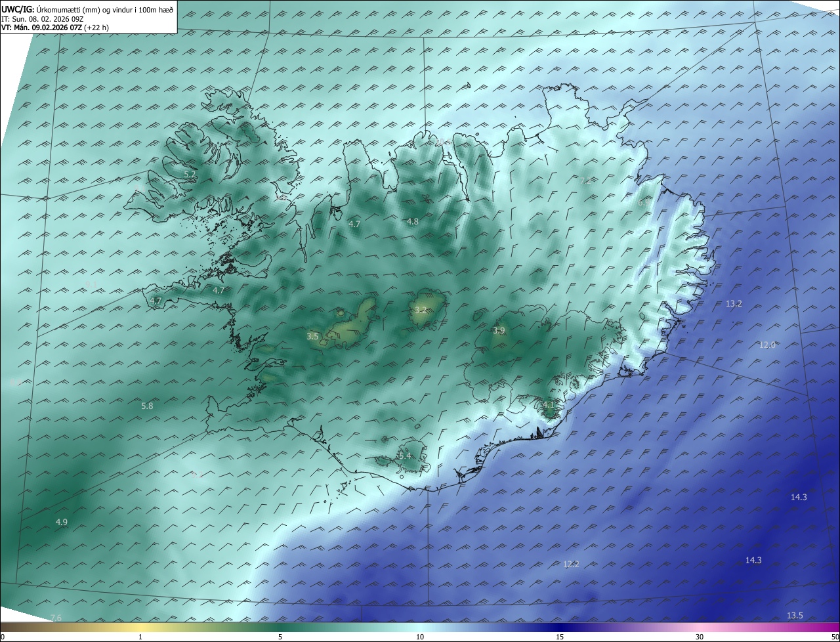Select the 'IT: Sun. 08. 02. 2026 09Z' line

coord(43,19)
